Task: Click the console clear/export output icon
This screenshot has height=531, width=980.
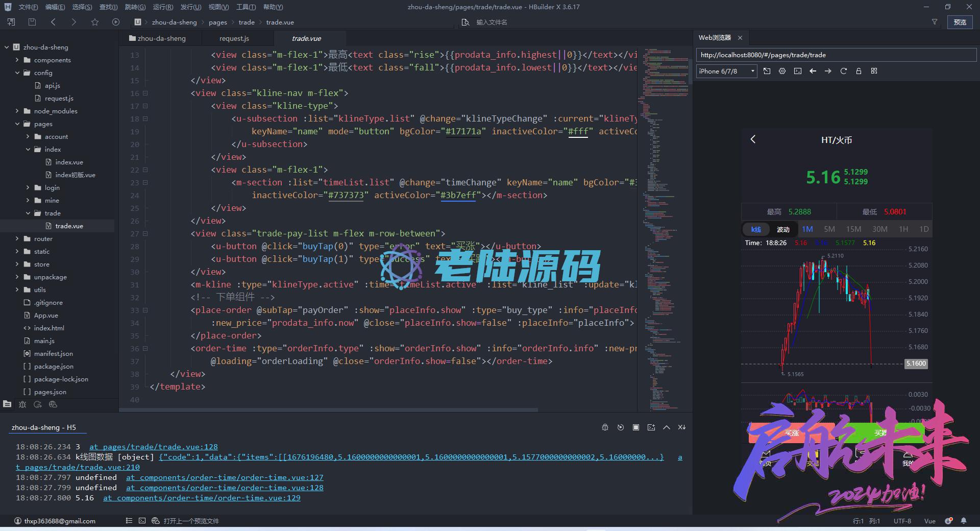Action: 651,427
